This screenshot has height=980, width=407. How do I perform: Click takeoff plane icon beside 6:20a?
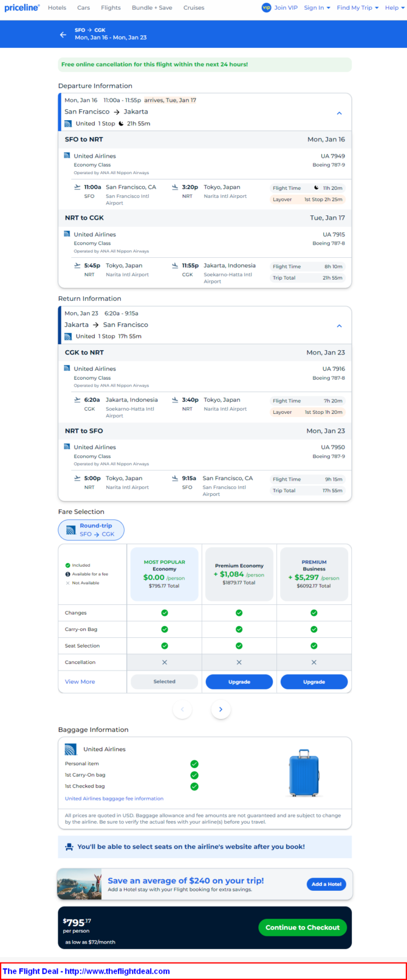click(77, 400)
